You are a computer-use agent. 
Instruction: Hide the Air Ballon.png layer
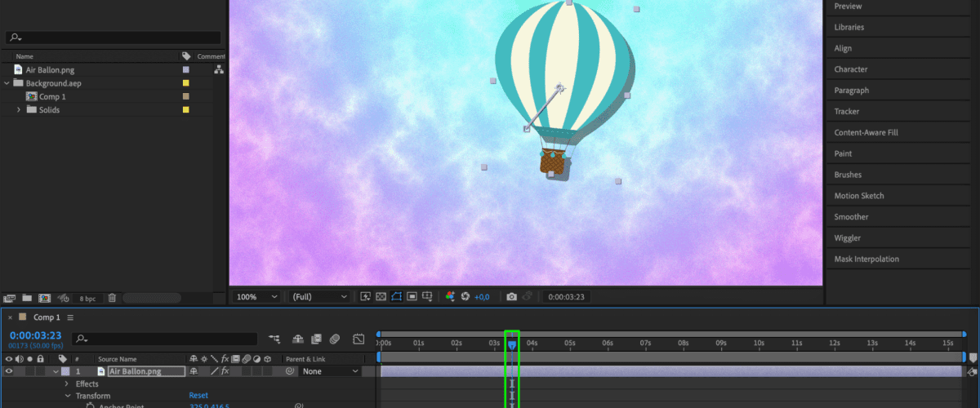click(10, 371)
